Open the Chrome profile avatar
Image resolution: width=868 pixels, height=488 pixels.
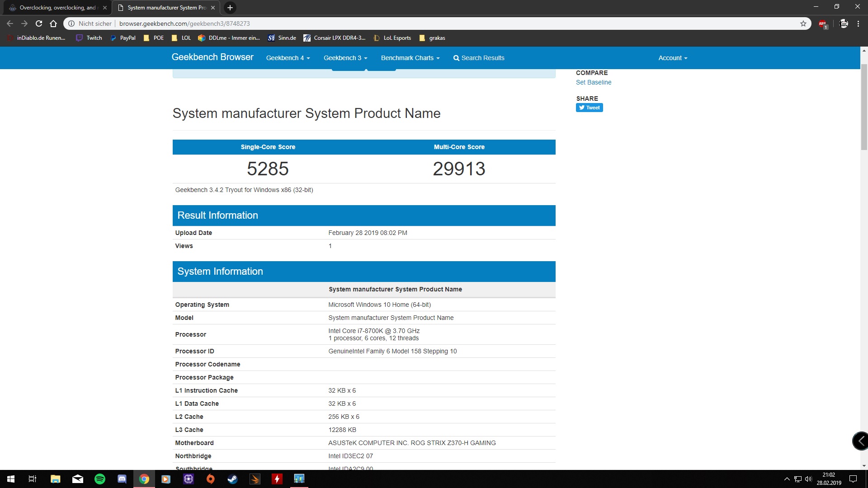[x=844, y=23]
